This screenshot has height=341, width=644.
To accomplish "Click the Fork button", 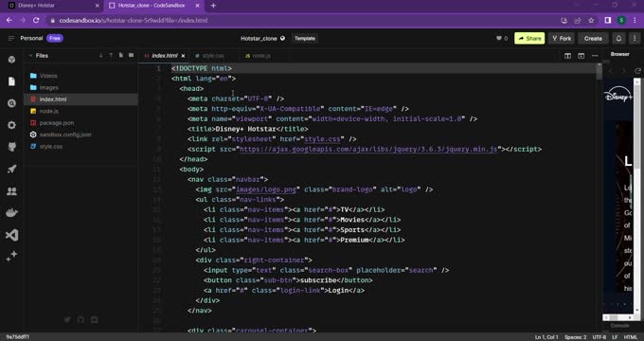I will point(562,38).
